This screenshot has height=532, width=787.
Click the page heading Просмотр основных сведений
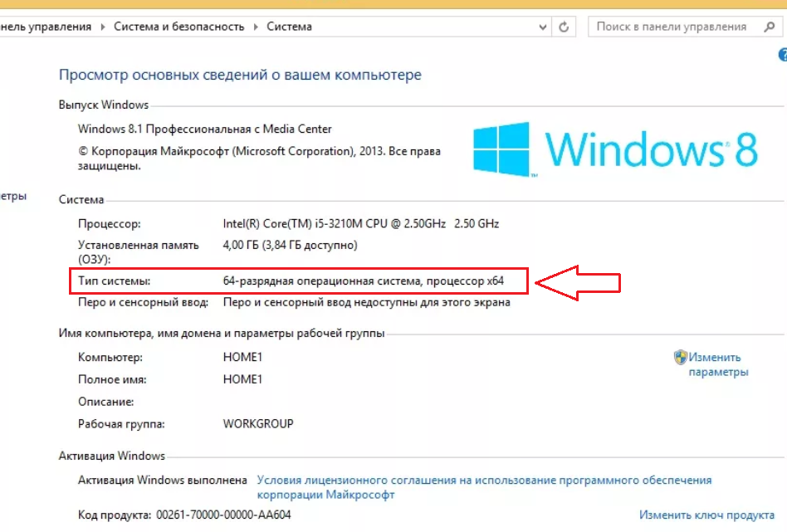pos(240,75)
